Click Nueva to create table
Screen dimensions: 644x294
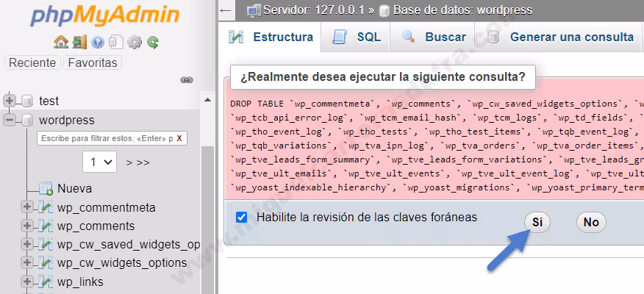coord(74,188)
